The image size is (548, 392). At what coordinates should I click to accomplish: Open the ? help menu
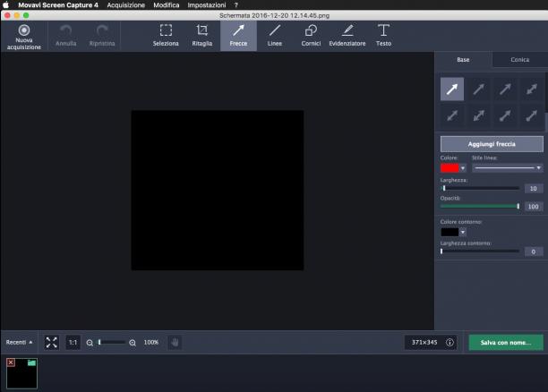click(x=236, y=4)
